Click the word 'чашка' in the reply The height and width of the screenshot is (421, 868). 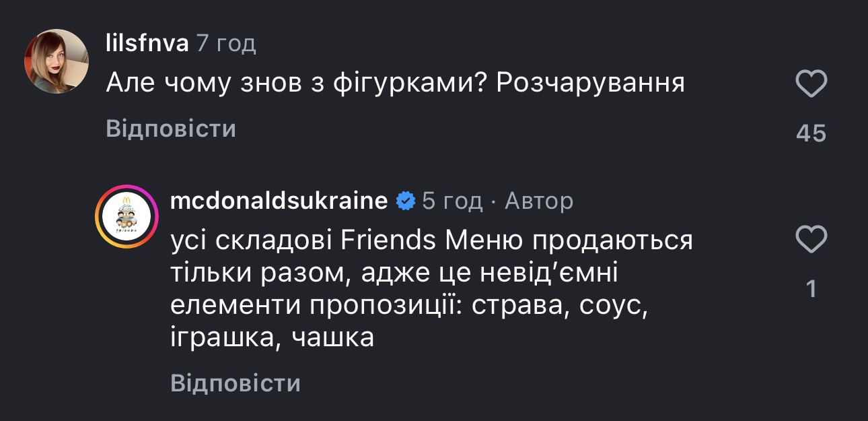[x=333, y=337]
